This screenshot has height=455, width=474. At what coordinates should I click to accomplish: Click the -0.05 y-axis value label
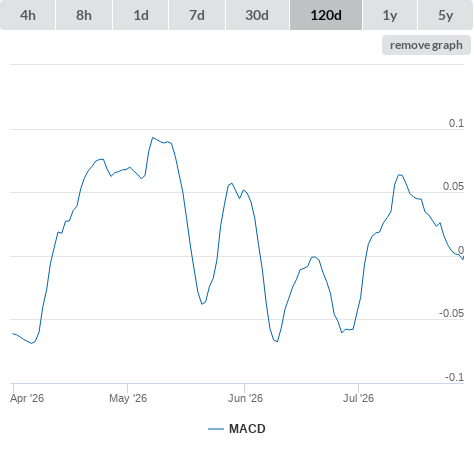(451, 313)
